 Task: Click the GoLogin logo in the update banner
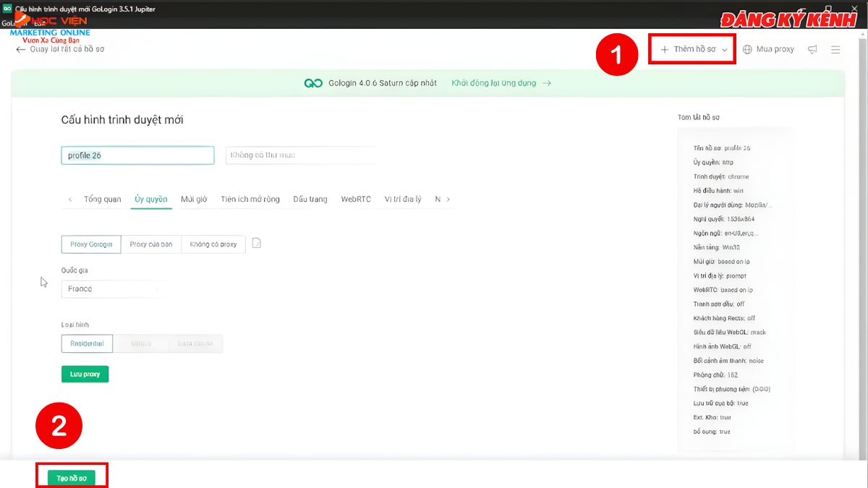(314, 82)
